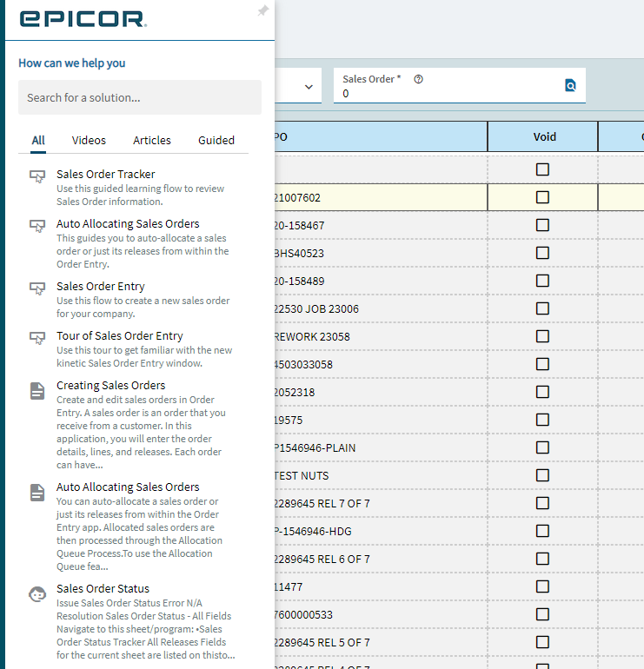The width and height of the screenshot is (644, 669).
Task: Toggle Void checkbox for 2289645 REL 6 OF 7
Action: [542, 559]
